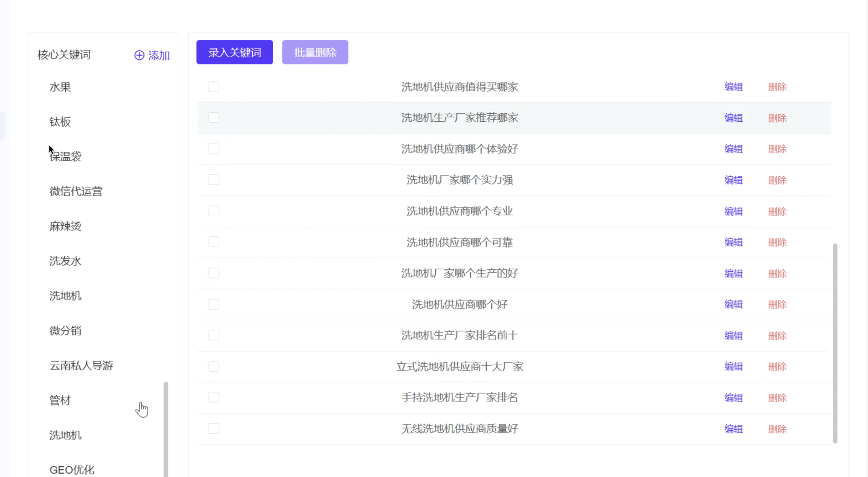Choose GEO优化 from the sidebar list
The image size is (868, 477).
coord(72,470)
